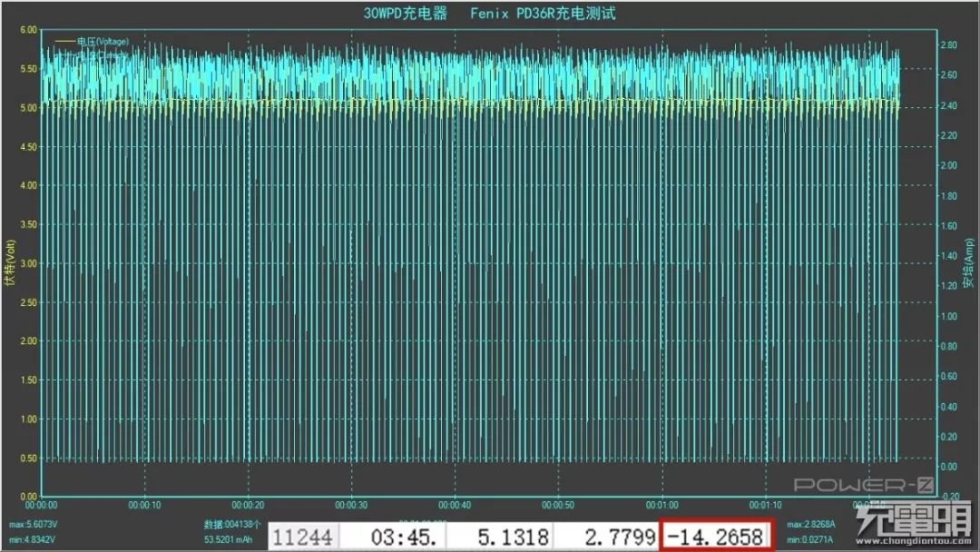
Task: Click the 00:00:00 time axis marker
Action: pos(41,505)
